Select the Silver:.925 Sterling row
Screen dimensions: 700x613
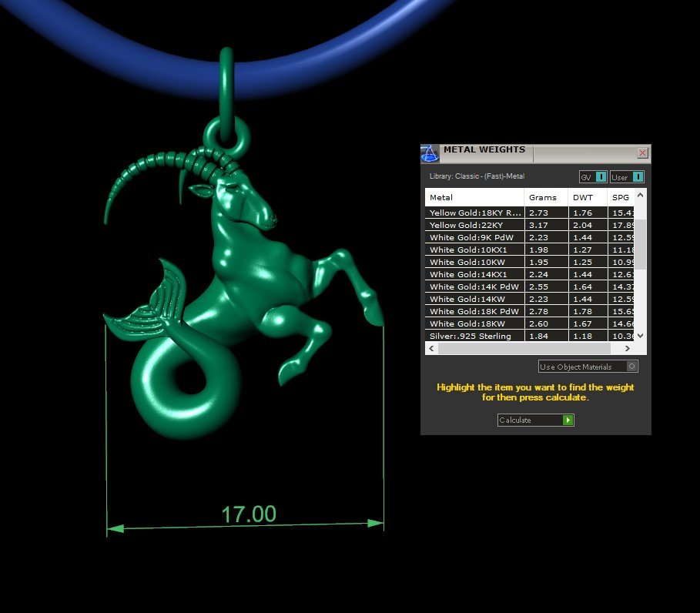point(530,336)
